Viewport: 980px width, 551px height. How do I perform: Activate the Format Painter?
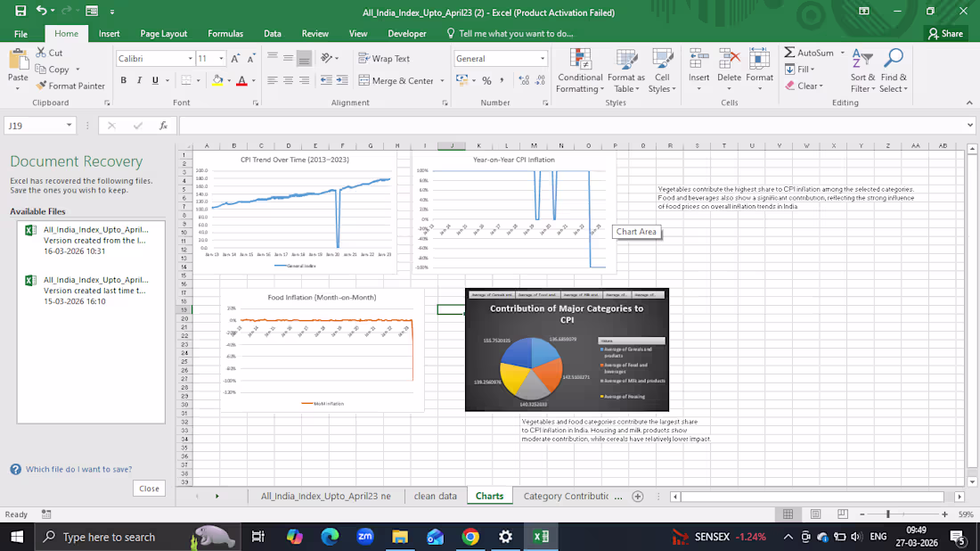(70, 86)
